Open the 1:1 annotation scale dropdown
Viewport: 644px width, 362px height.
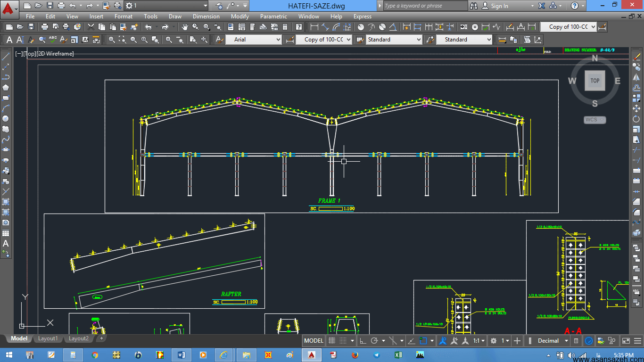pyautogui.click(x=479, y=340)
